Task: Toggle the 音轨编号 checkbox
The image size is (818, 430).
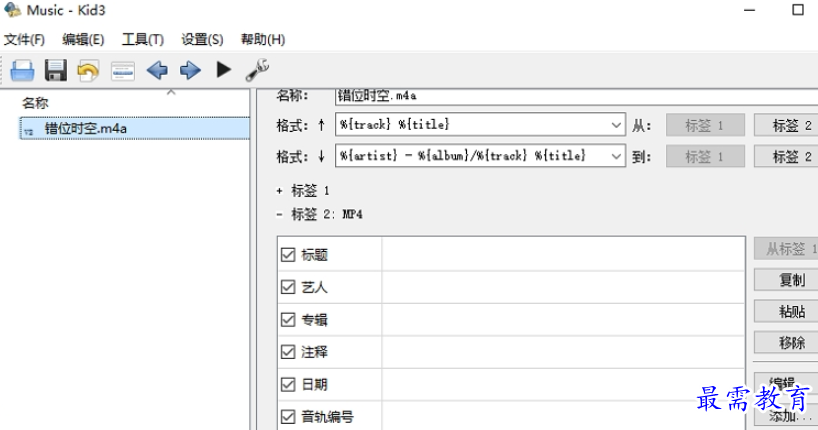Action: point(288,417)
